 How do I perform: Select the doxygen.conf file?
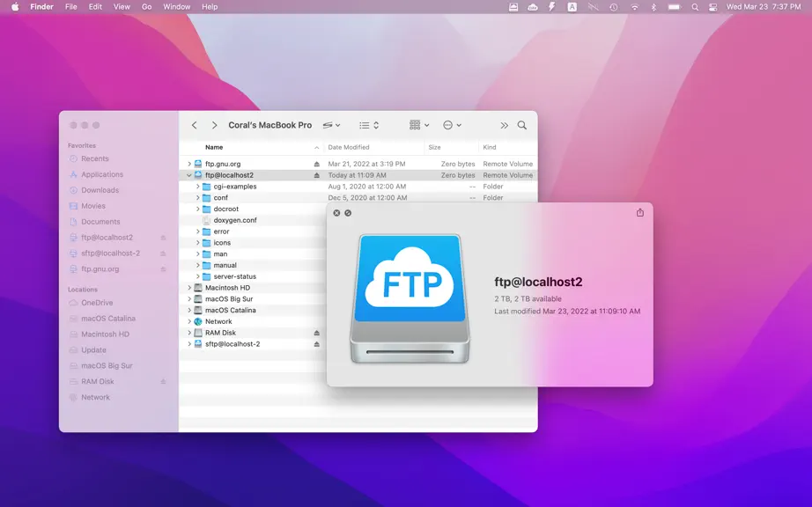pos(235,220)
